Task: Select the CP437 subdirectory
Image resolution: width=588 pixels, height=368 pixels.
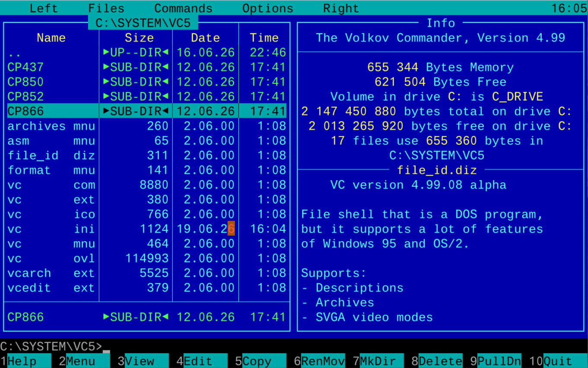Action: [147, 67]
